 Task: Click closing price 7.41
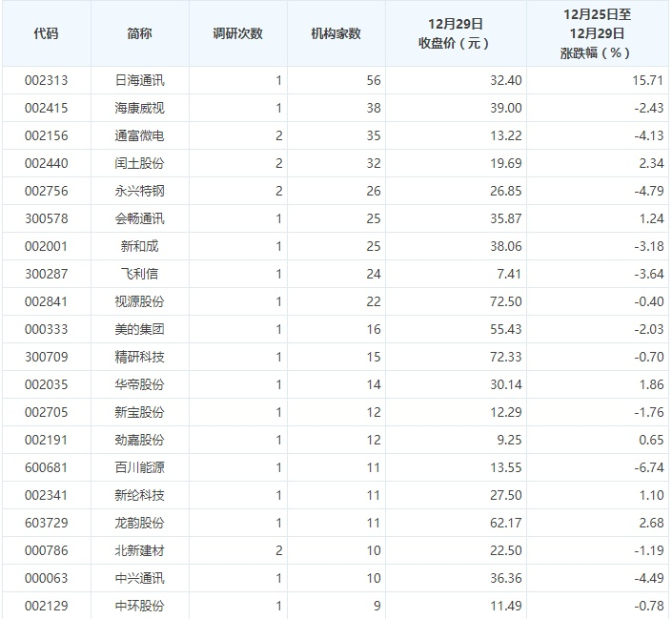coord(509,274)
